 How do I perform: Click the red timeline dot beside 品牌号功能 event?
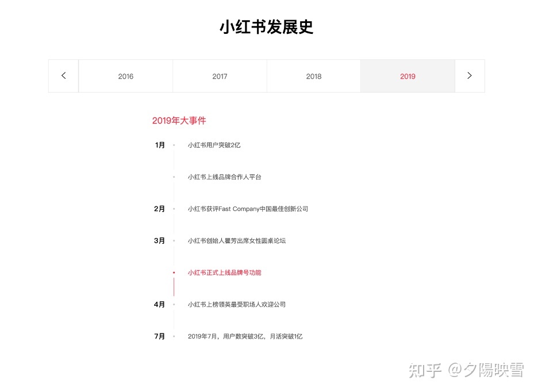coord(174,272)
